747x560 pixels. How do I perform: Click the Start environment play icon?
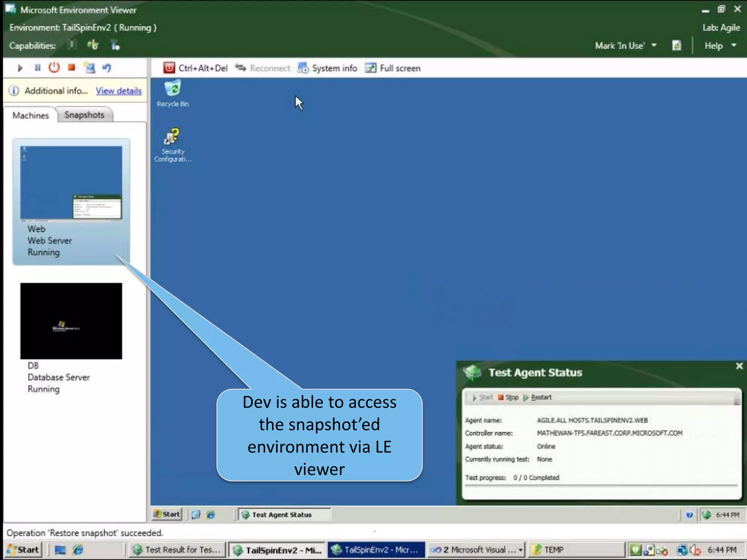(20, 68)
